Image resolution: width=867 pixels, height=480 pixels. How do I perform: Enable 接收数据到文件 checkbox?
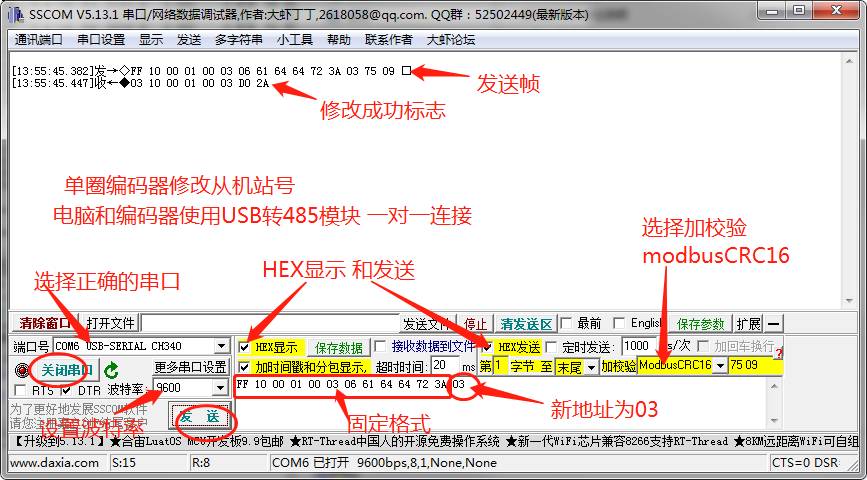[x=380, y=347]
